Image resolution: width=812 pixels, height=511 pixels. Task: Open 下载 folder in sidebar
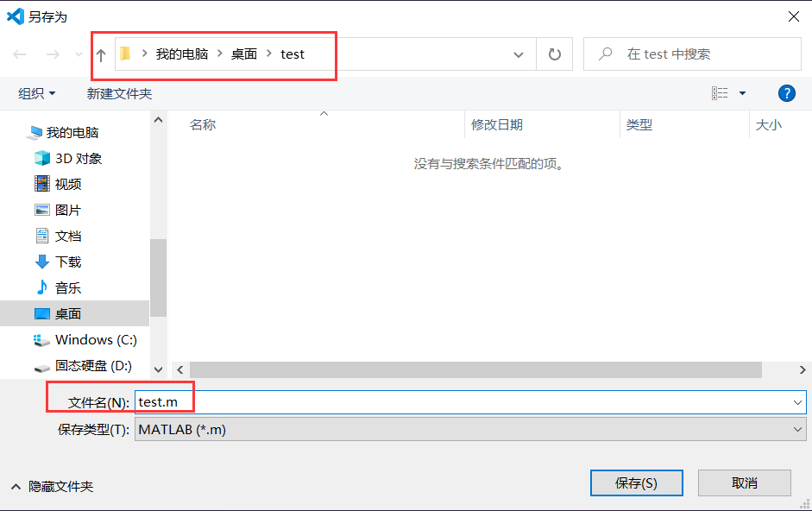tap(68, 262)
